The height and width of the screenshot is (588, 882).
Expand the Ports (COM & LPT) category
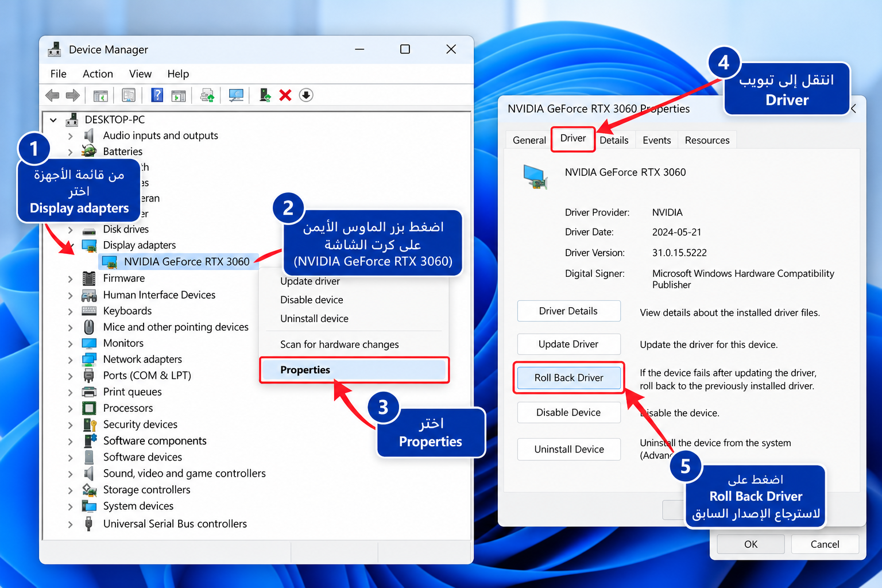[70, 377]
